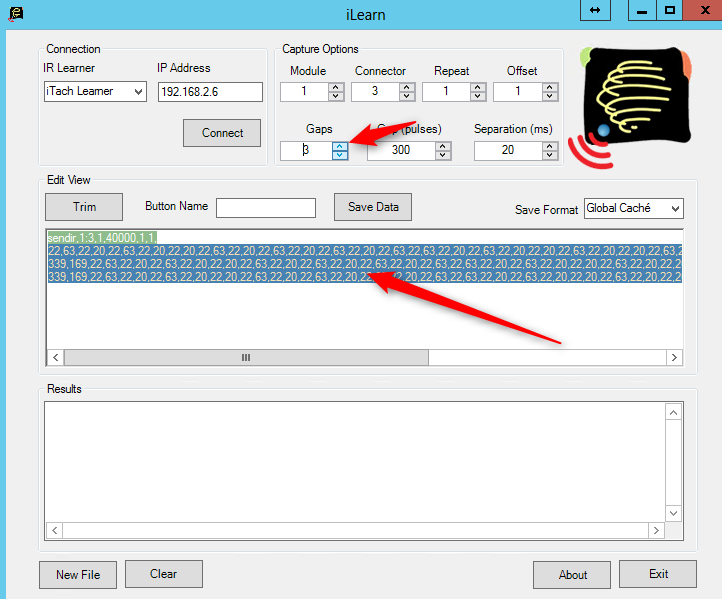Click the Save Data button

coord(373,207)
